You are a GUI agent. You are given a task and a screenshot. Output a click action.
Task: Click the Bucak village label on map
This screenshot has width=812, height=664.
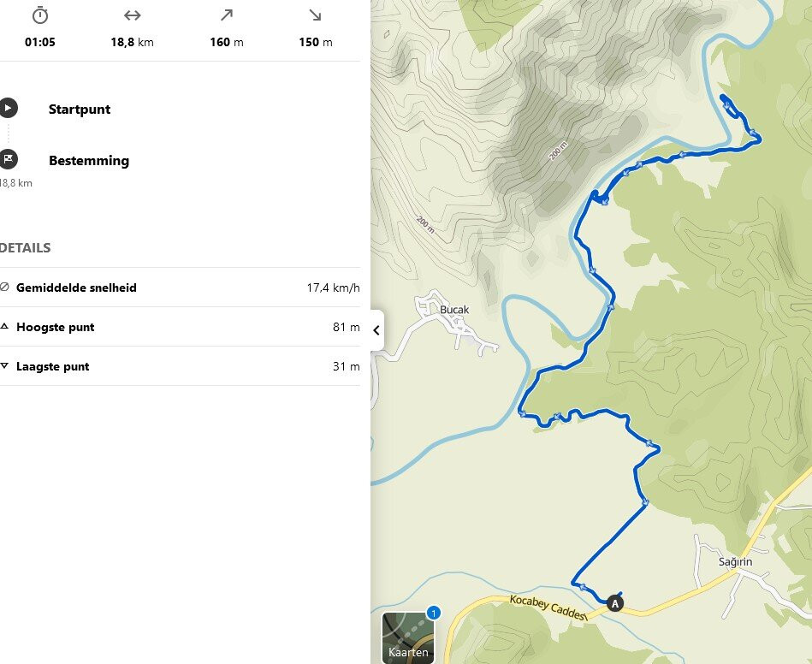click(x=454, y=310)
